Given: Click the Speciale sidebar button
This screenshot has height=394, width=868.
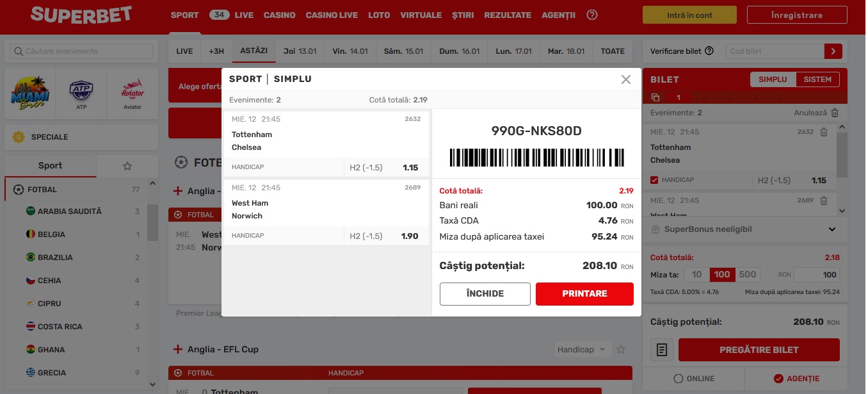Looking at the screenshot, I should click(x=81, y=136).
